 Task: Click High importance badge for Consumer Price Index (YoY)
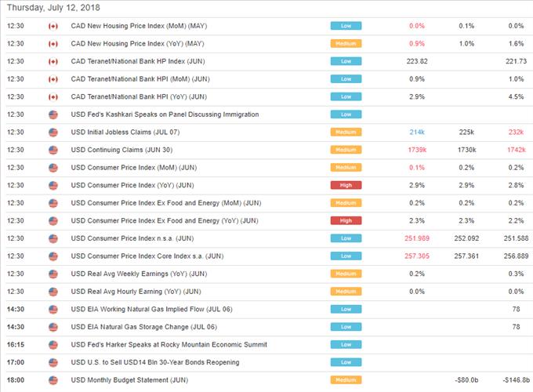tap(346, 185)
